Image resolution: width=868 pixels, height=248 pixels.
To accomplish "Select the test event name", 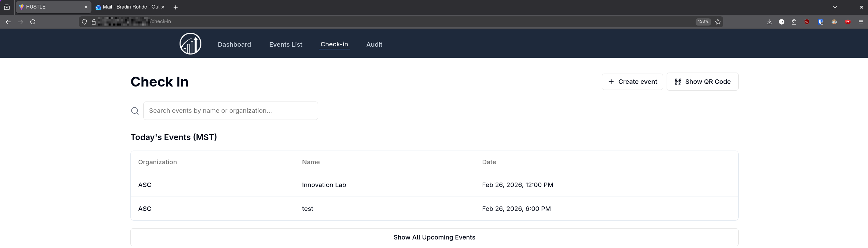I will click(x=308, y=209).
